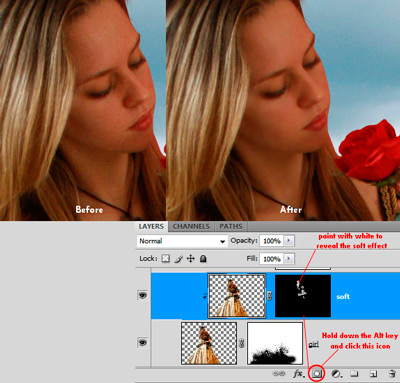Click the Add layer mask icon

coord(317,374)
